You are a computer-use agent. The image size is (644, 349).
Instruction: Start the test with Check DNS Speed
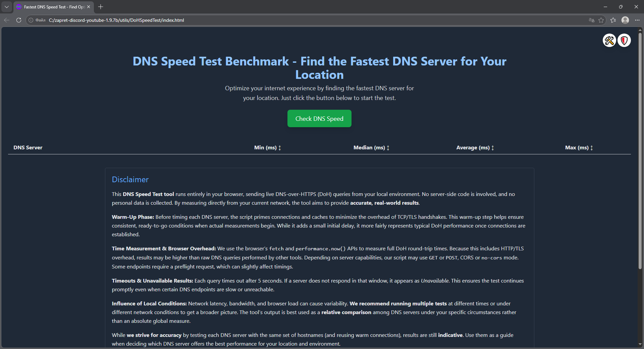(319, 118)
